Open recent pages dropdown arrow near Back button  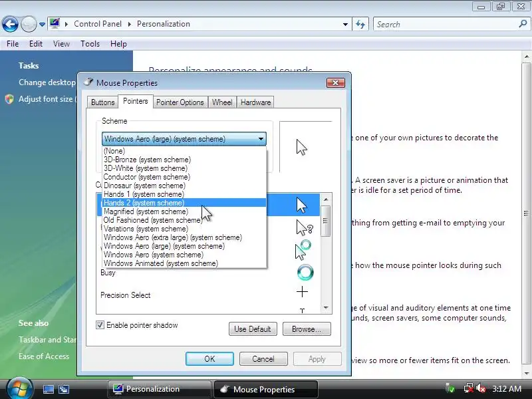pyautogui.click(x=42, y=25)
